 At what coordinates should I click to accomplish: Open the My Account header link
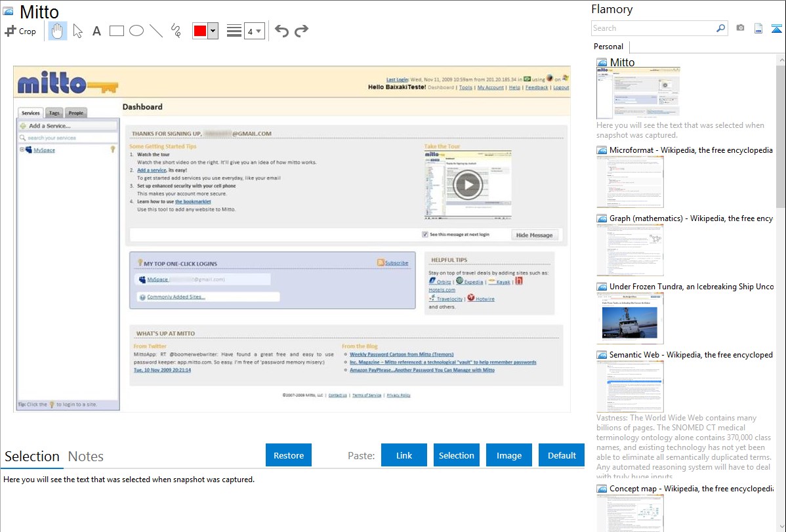490,87
